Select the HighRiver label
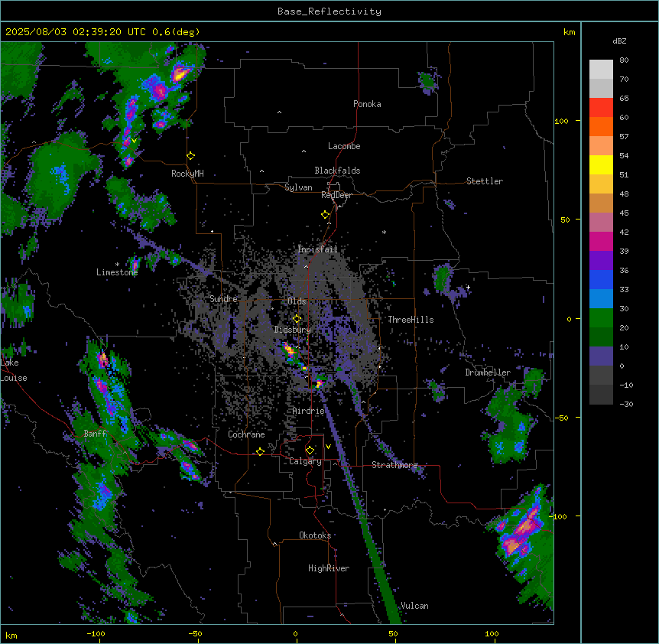659x644 pixels. click(329, 568)
